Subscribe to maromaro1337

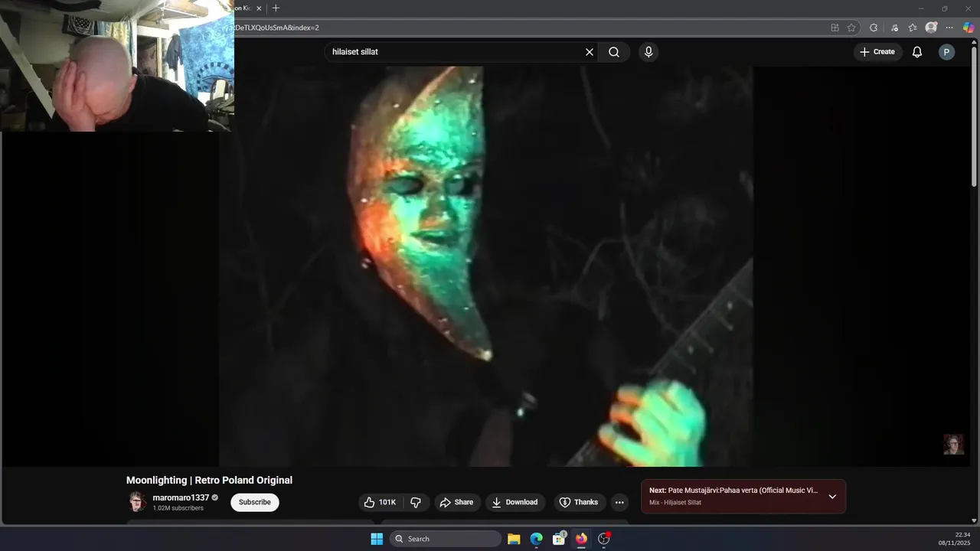(x=255, y=502)
